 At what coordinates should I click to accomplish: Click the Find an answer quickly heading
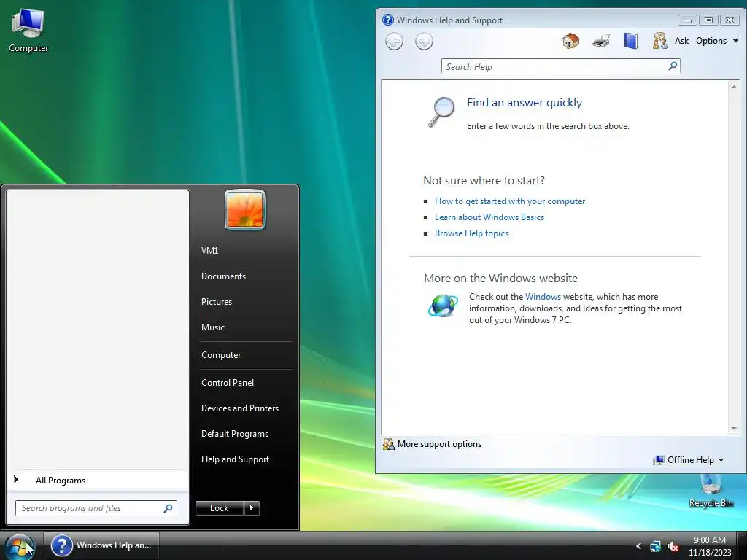(x=525, y=103)
